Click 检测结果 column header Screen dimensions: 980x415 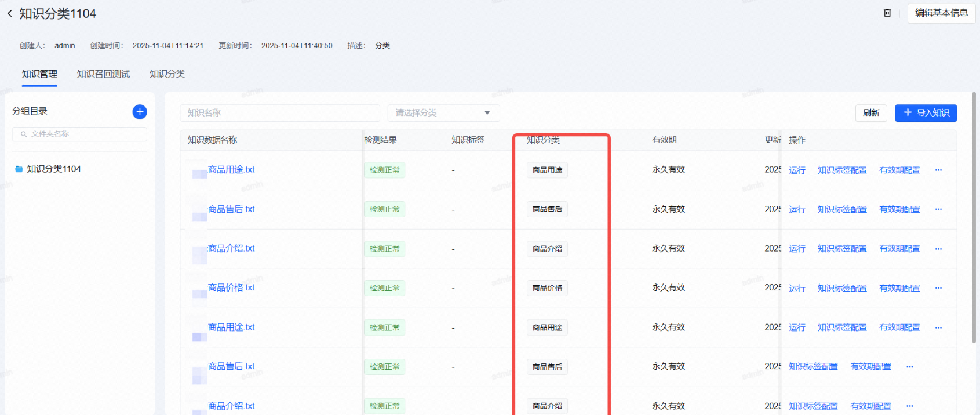(x=380, y=140)
